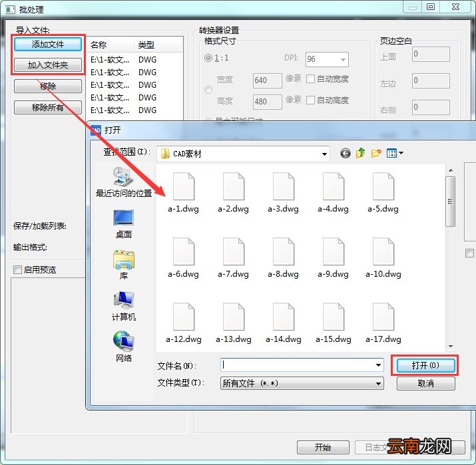Select file a-6.dwg
This screenshot has height=465, width=476.
click(183, 258)
